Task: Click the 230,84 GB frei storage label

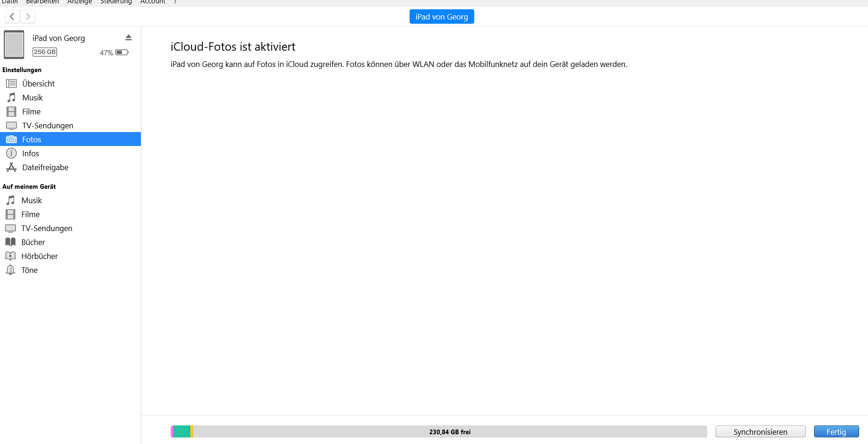Action: (x=450, y=432)
